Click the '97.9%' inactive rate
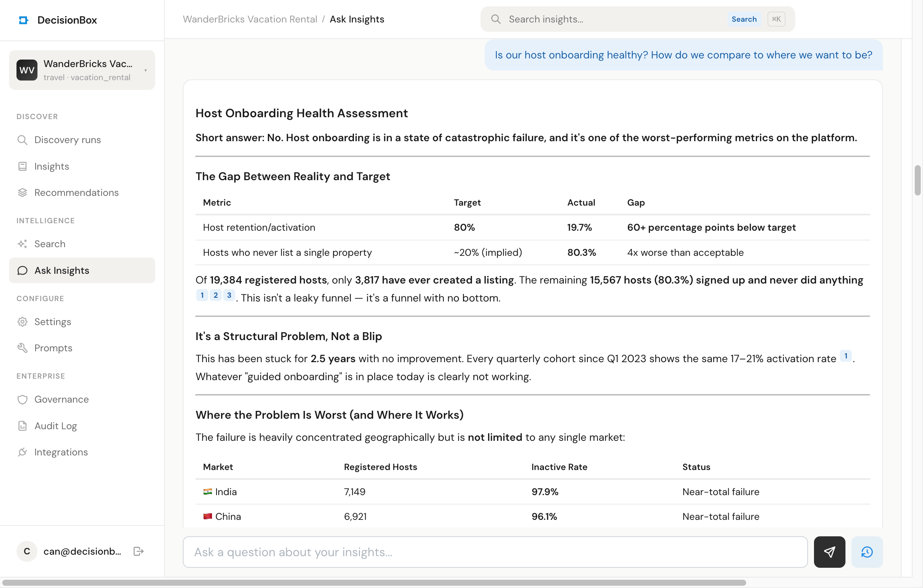This screenshot has width=923, height=588. point(545,491)
